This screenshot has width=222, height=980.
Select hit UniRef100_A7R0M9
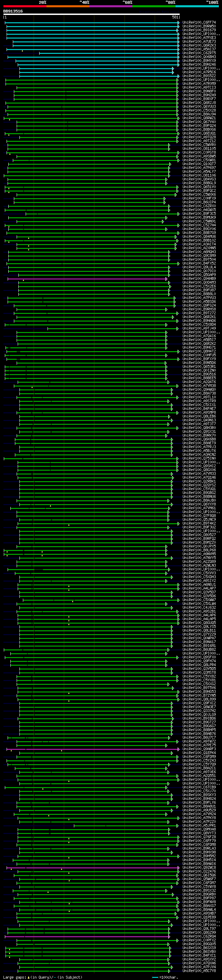point(199,83)
